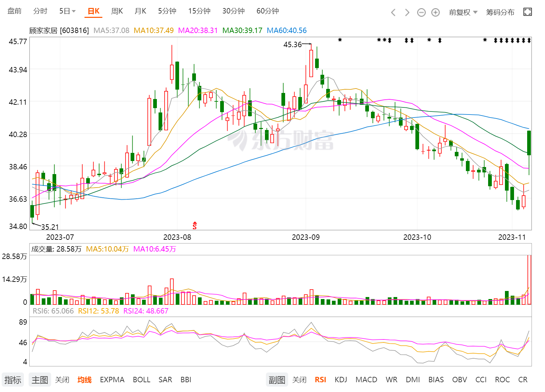
Task: Enable 均线 moving average overlay
Action: pyautogui.click(x=84, y=380)
